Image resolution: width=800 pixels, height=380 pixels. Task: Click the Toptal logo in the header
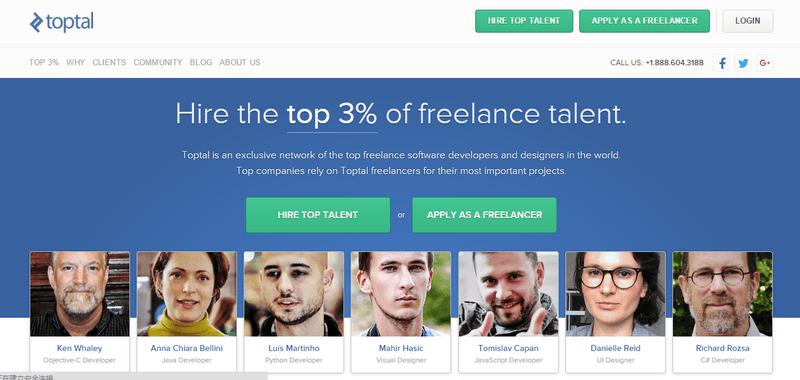pos(62,22)
